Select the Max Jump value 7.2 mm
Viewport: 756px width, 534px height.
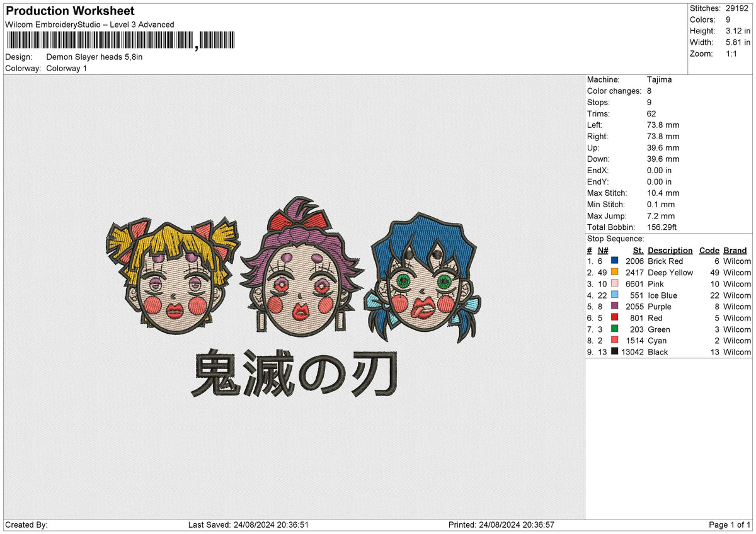[x=660, y=215]
